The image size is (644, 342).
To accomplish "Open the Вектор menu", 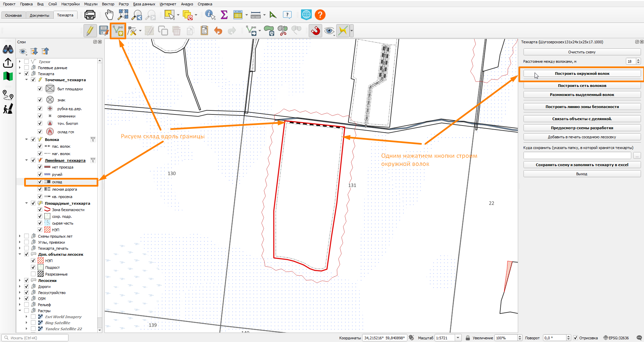I will 108,4.
